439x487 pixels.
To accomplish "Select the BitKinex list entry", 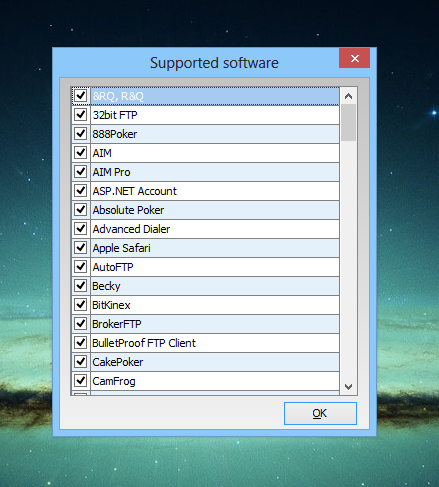I will [215, 305].
